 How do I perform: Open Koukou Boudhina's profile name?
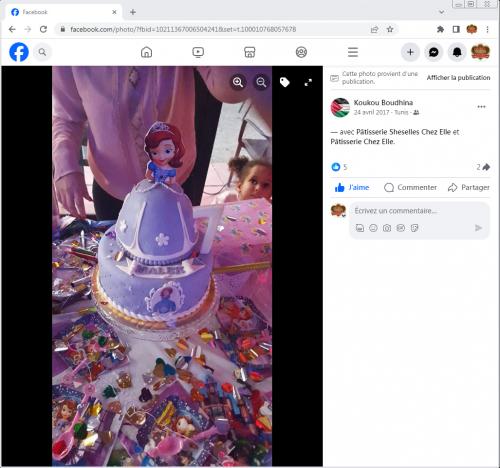pyautogui.click(x=383, y=103)
